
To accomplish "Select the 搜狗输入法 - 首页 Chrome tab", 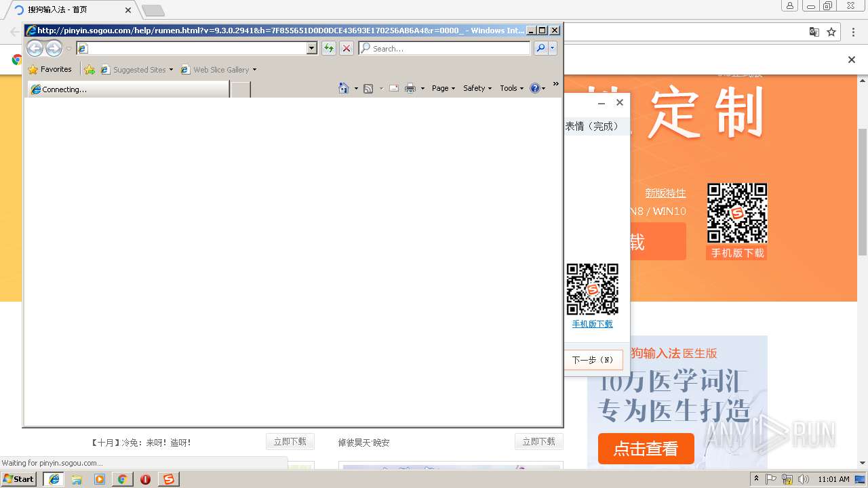I will coord(71,10).
